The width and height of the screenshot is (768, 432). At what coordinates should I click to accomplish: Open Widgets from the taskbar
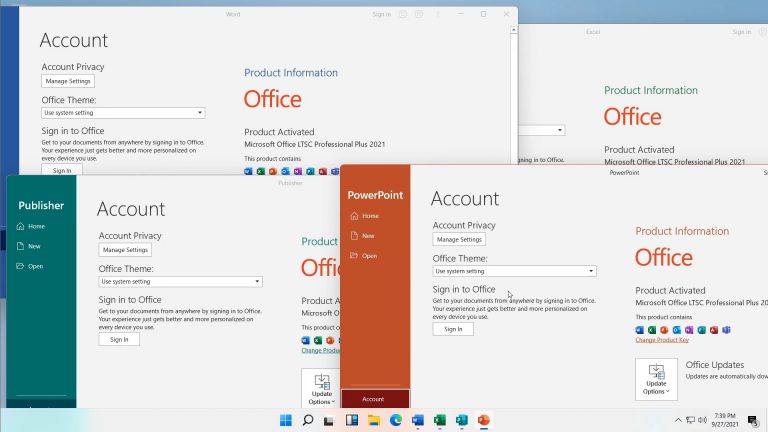(352, 420)
